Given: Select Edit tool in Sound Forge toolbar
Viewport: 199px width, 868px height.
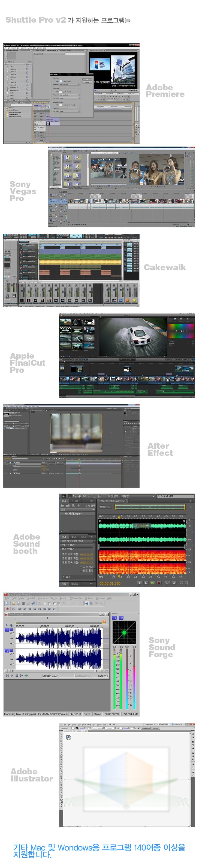Looking at the screenshot, I should (x=86, y=603).
